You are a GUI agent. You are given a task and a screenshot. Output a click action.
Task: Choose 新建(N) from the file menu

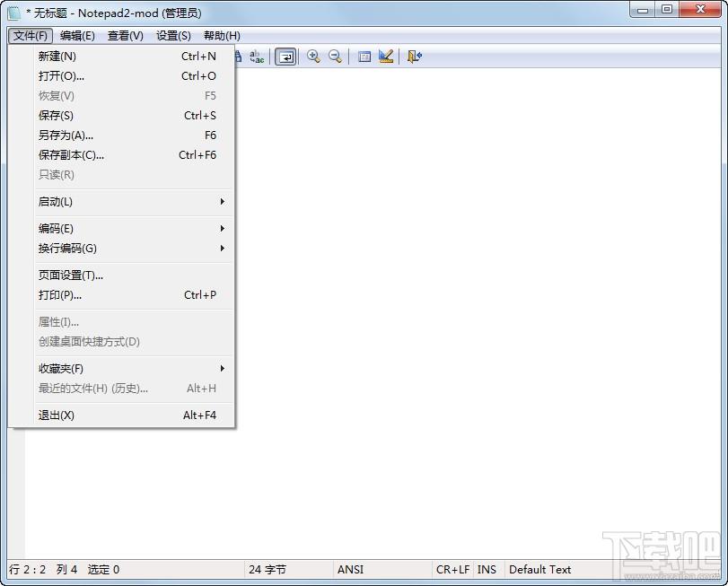(x=122, y=57)
